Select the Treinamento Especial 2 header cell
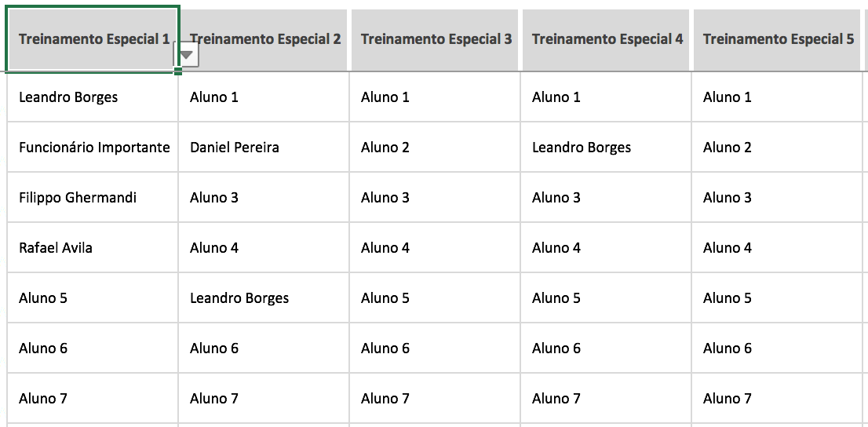Screen dimensions: 868x427 (264, 40)
